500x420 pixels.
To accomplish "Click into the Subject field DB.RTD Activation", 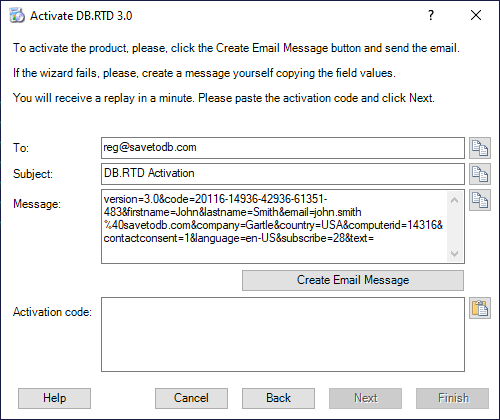I will pos(283,174).
